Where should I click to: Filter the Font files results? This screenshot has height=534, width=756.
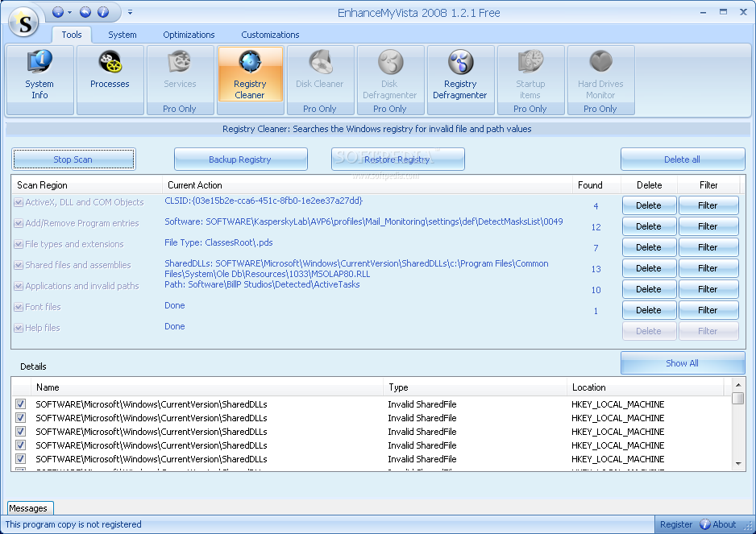click(708, 310)
